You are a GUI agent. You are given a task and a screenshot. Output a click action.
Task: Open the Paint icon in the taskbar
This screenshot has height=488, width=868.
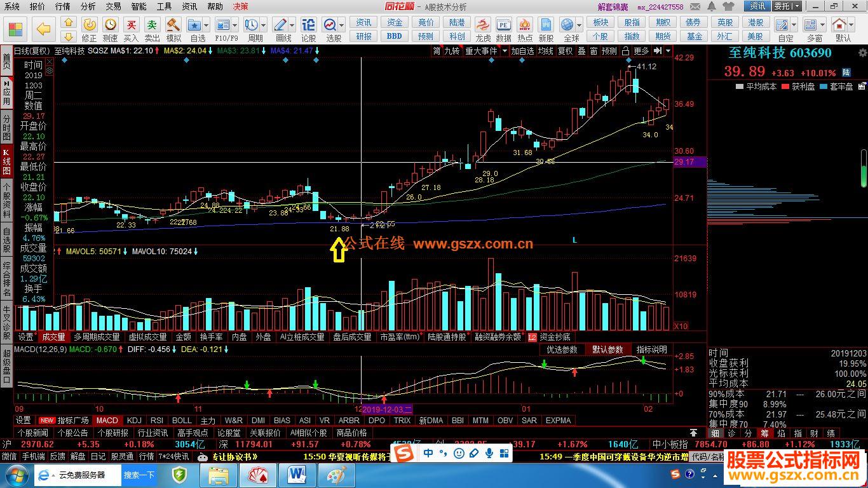coord(336,475)
